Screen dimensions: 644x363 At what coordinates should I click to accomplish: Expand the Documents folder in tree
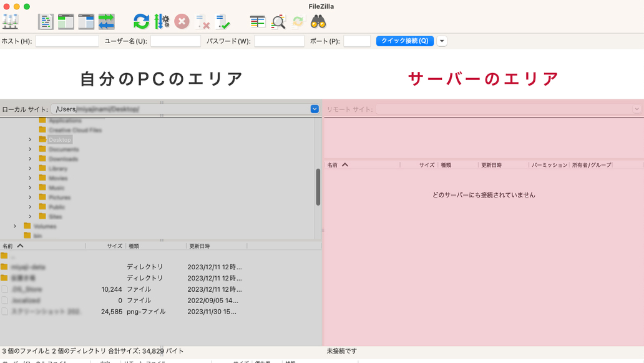coord(30,149)
